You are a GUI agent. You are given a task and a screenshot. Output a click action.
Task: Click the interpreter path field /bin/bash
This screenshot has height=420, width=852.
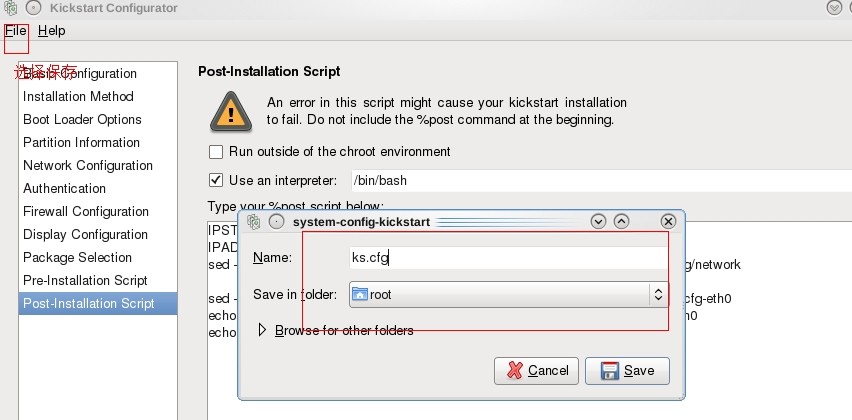600,180
